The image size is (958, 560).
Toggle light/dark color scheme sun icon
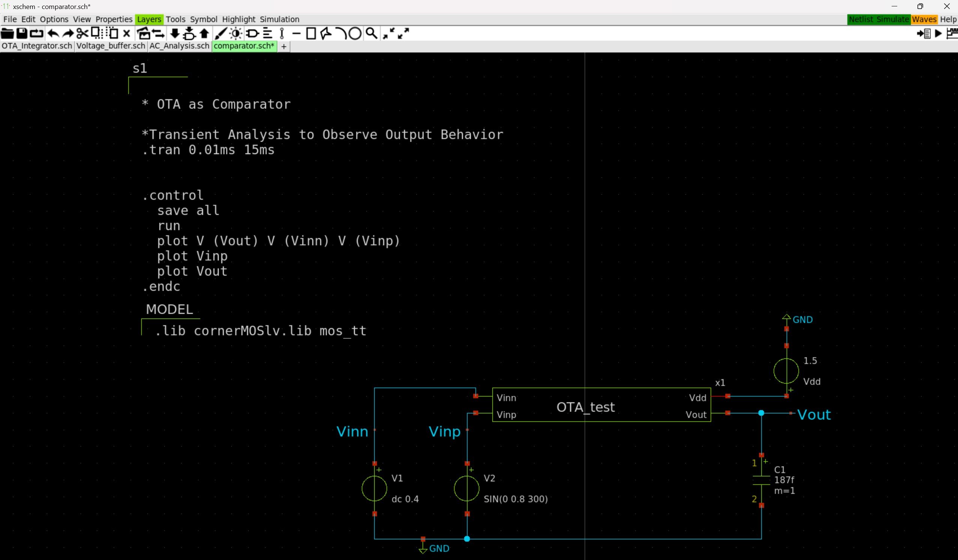236,34
